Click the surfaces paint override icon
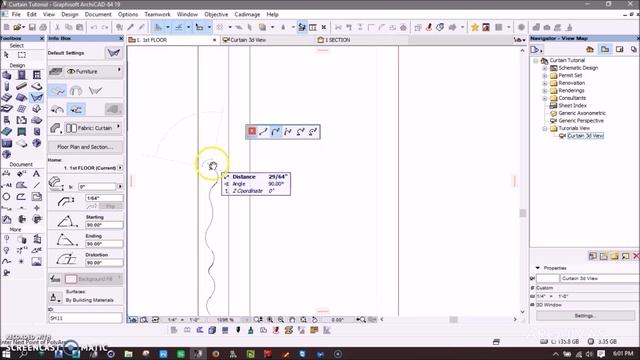 (55, 297)
